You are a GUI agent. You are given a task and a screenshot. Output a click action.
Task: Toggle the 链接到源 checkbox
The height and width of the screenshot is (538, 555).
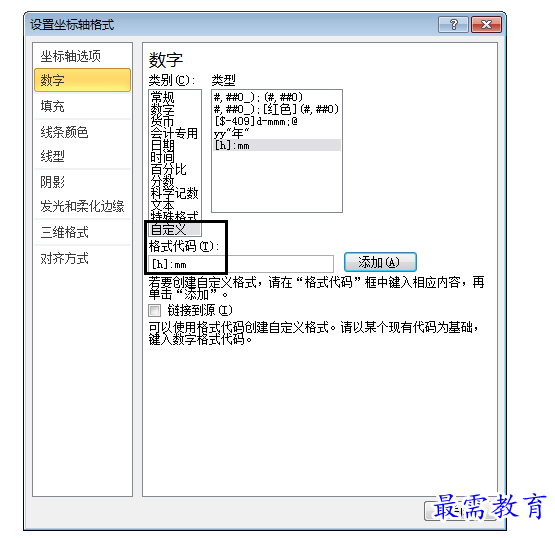[154, 310]
